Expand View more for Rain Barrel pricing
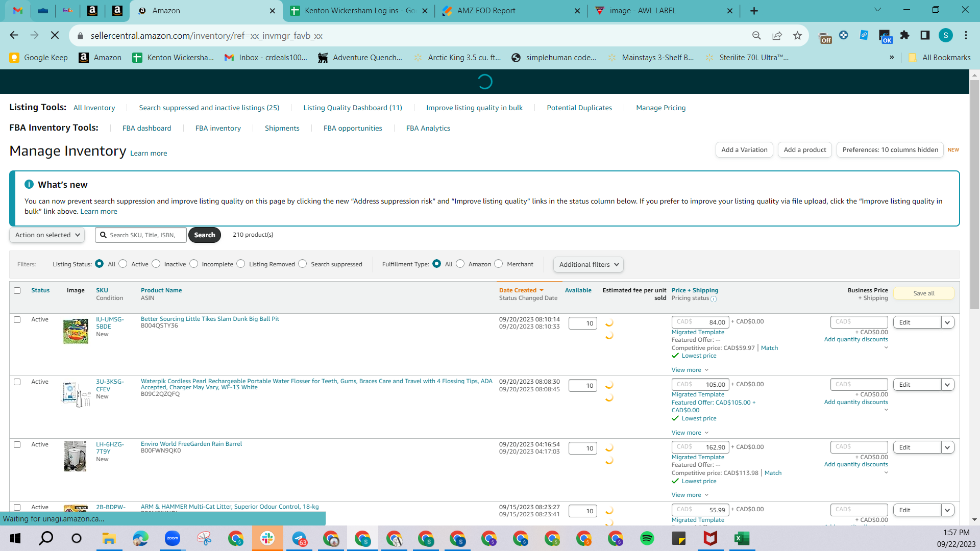This screenshot has width=980, height=551. 690,495
